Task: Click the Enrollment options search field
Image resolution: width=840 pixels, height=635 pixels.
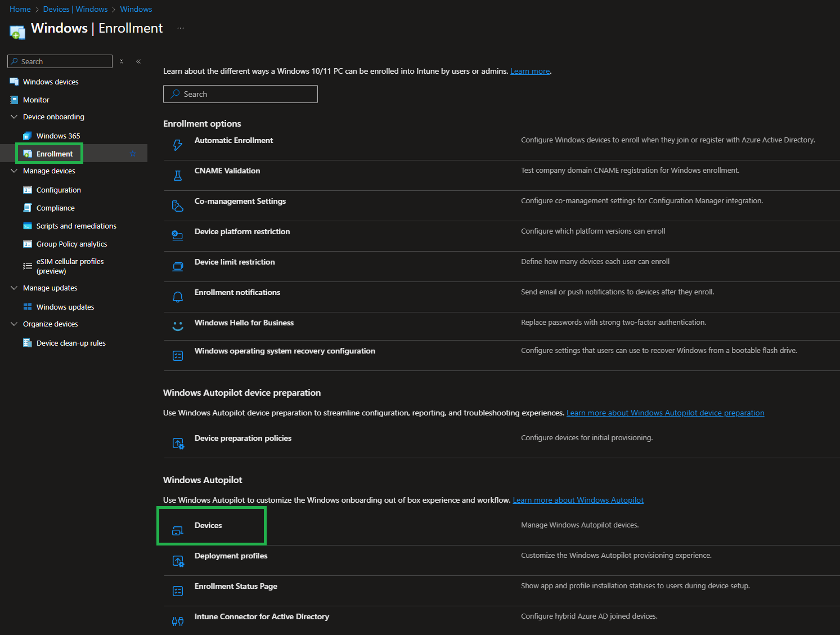Action: (x=240, y=94)
